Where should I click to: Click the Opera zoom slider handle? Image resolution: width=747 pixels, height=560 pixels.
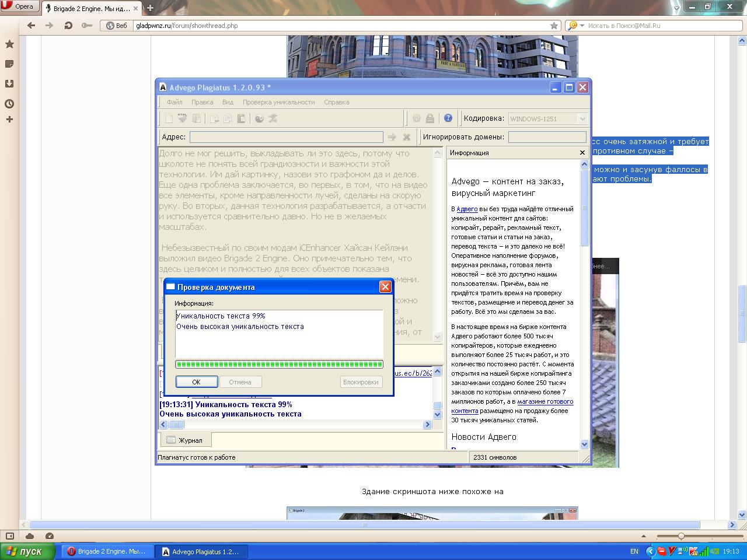click(x=680, y=536)
